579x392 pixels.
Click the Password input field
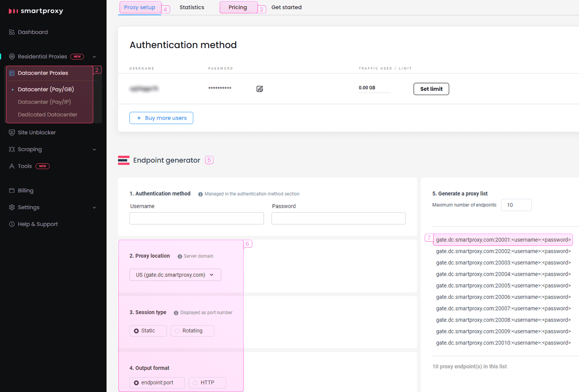pos(338,218)
